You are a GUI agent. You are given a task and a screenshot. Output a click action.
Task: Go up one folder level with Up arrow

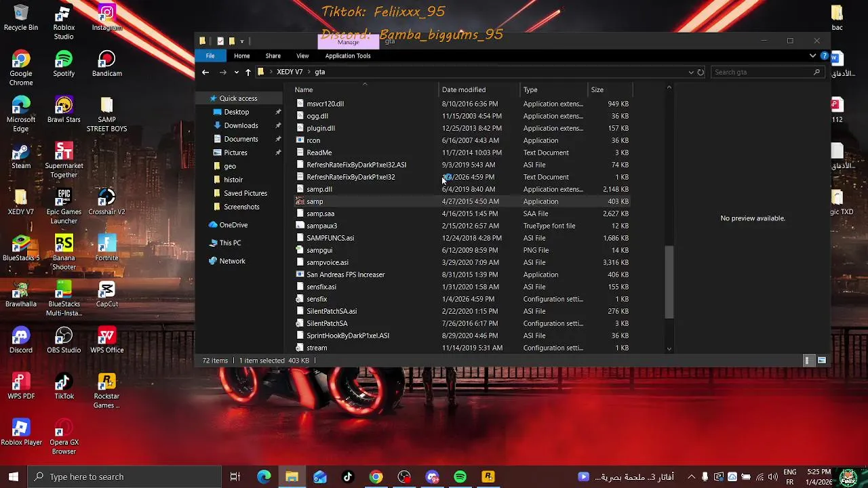pyautogui.click(x=248, y=72)
